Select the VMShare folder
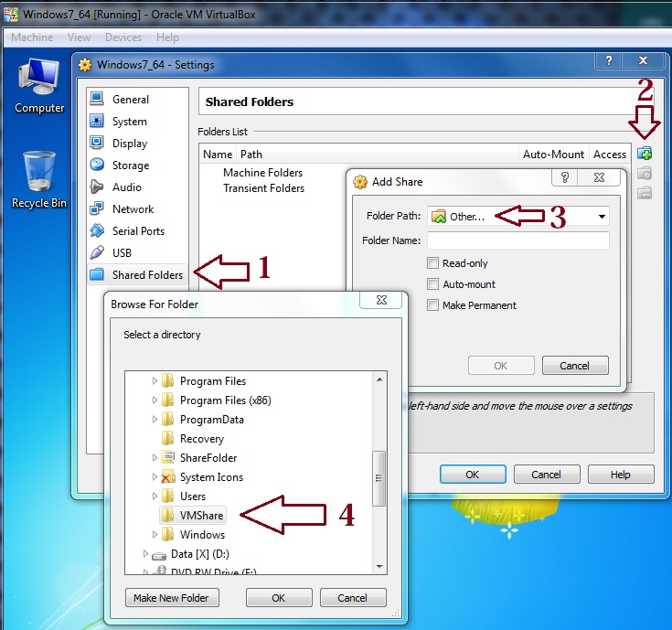Screen dimensions: 672x630 click(x=193, y=515)
